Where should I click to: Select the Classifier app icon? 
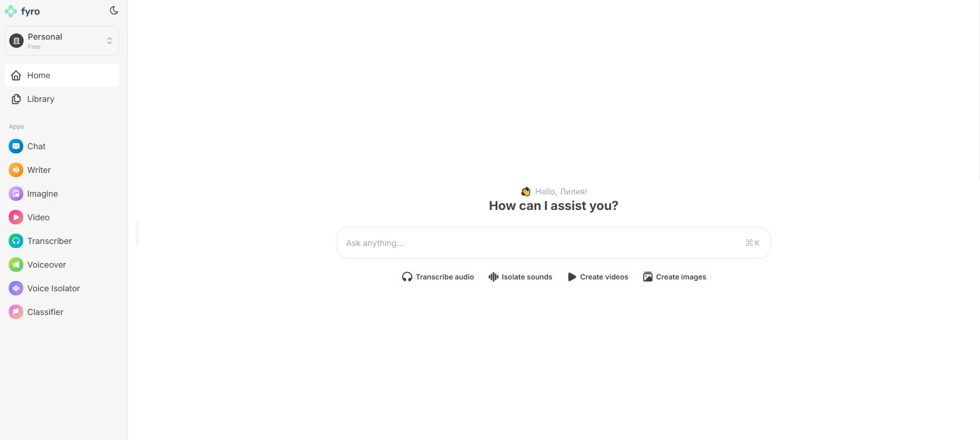click(x=16, y=312)
